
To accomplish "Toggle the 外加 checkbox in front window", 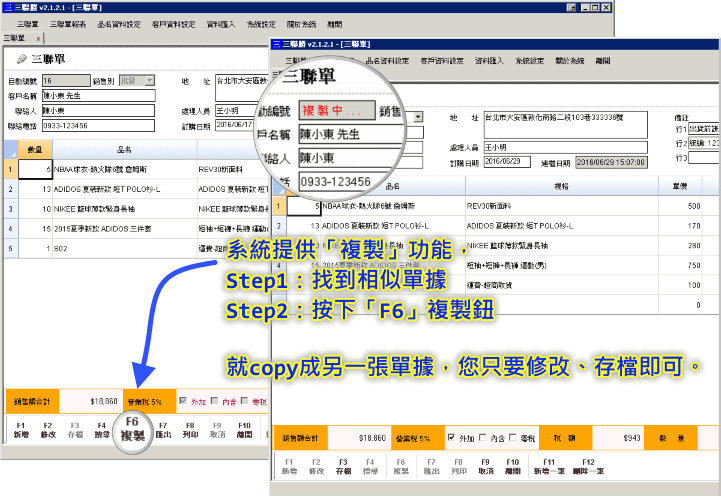I will click(452, 437).
